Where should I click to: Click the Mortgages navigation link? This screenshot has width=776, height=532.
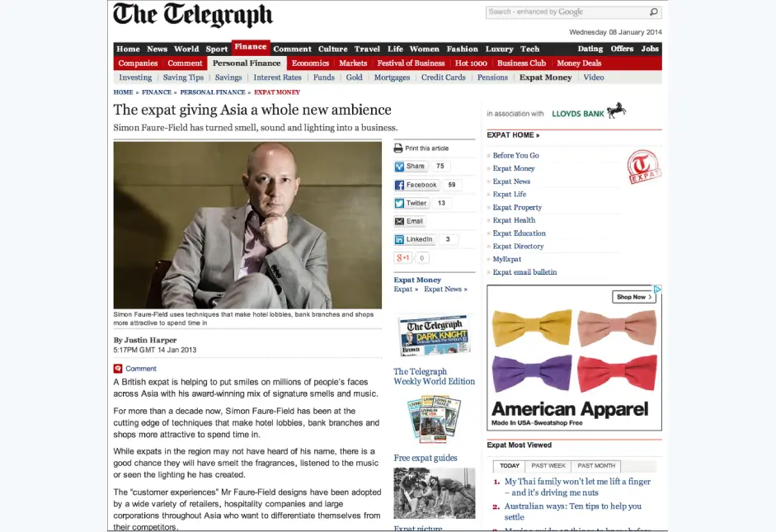[x=392, y=78]
